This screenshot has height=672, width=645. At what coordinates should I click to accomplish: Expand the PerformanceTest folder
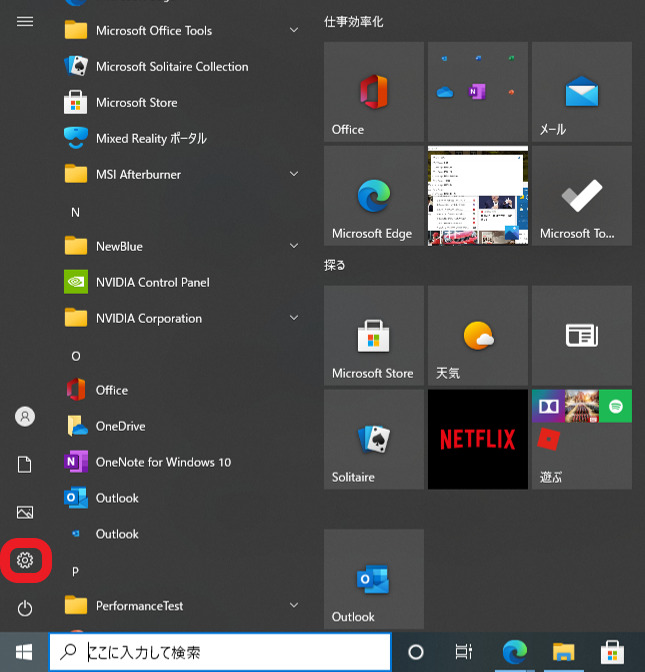(x=180, y=605)
